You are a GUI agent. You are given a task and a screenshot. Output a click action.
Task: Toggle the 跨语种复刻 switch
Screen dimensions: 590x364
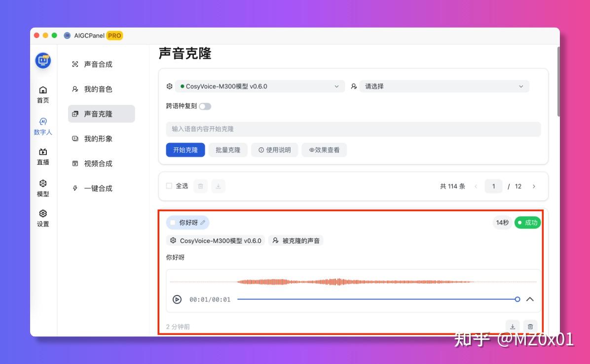(x=205, y=107)
